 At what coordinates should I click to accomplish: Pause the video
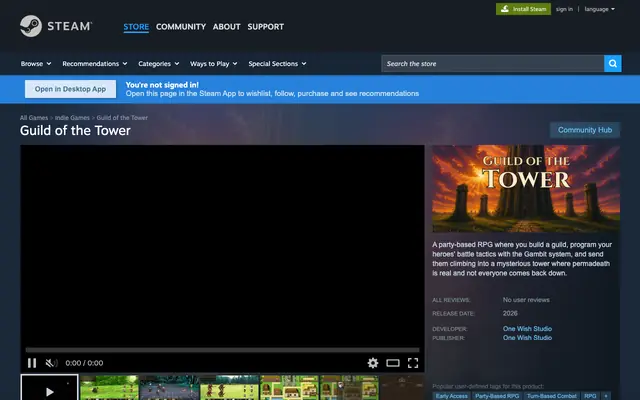(32, 363)
